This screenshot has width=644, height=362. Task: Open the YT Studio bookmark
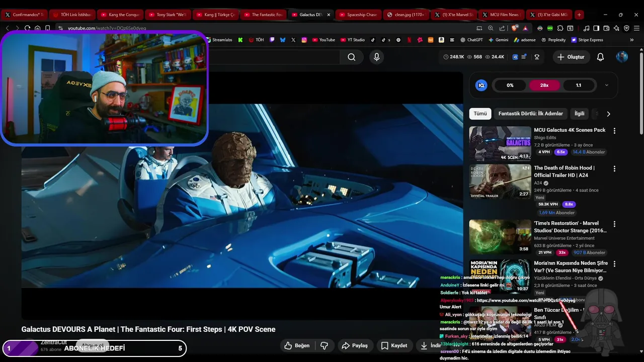coord(353,40)
